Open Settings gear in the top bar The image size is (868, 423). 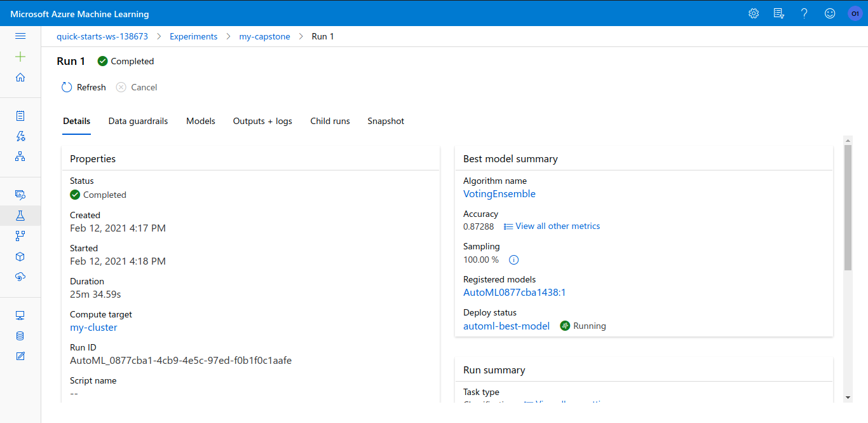click(x=754, y=13)
